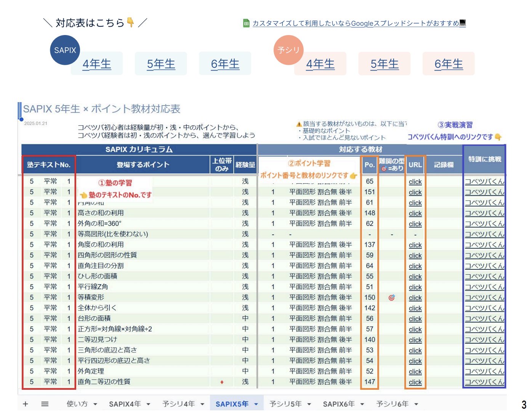This screenshot has height=413, width=532.
Task: Click URL link for 直角二等辺の性質
Action: pos(415,382)
